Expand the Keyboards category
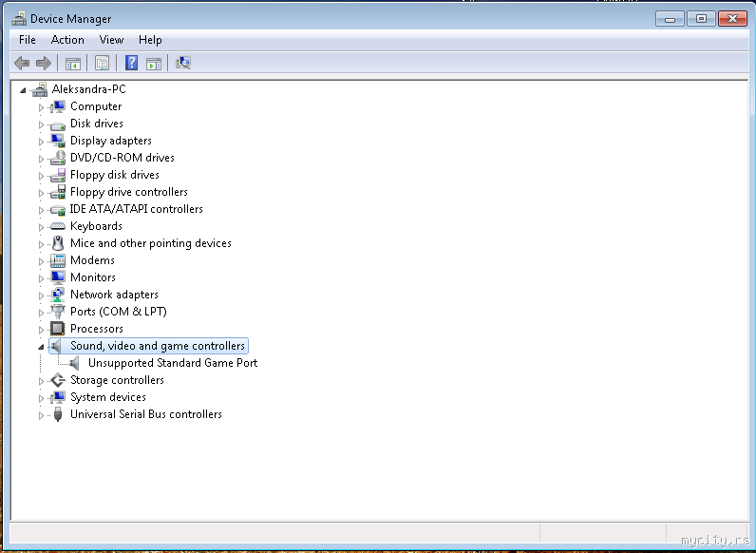 41,227
